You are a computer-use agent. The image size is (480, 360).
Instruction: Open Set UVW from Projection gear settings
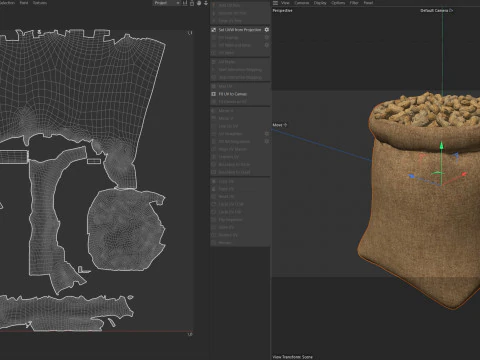coord(267,30)
